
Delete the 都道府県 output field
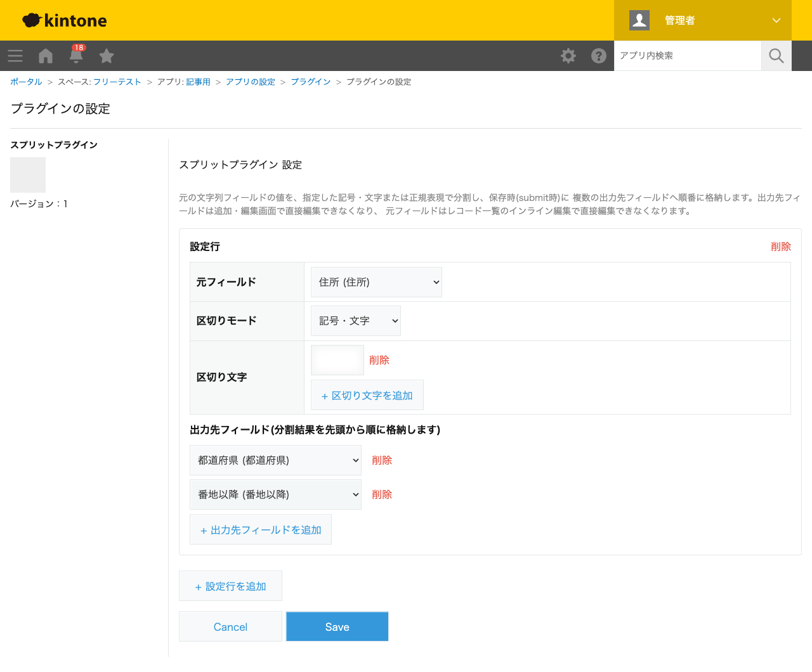coord(382,460)
